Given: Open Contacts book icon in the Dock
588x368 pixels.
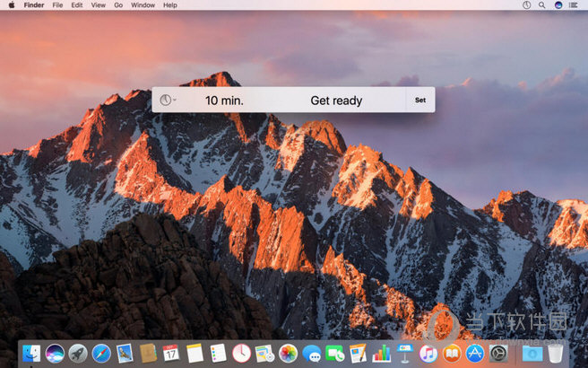Looking at the screenshot, I should 148,354.
